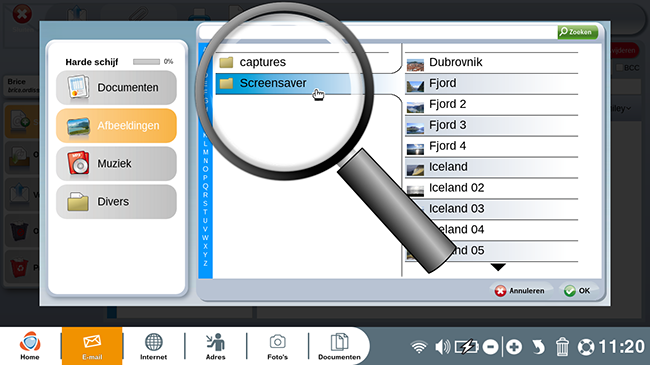650x365 pixels.
Task: Click the Zoeken search button
Action: 577,32
